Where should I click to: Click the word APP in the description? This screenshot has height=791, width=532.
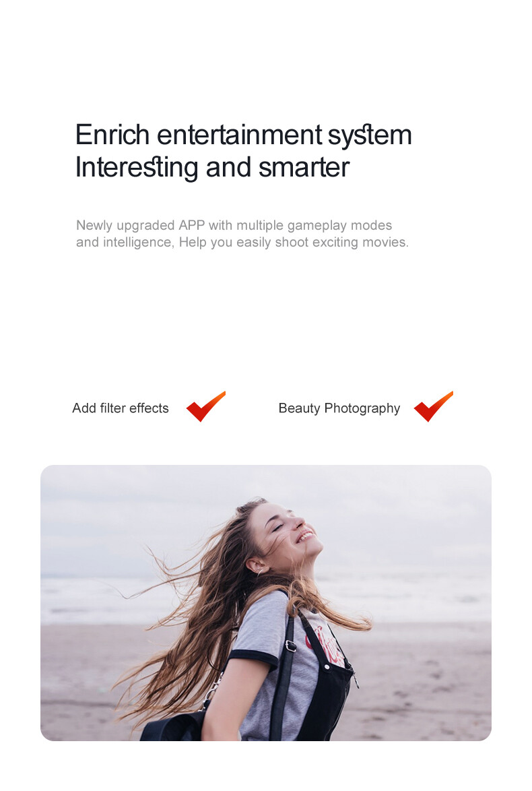tap(192, 225)
